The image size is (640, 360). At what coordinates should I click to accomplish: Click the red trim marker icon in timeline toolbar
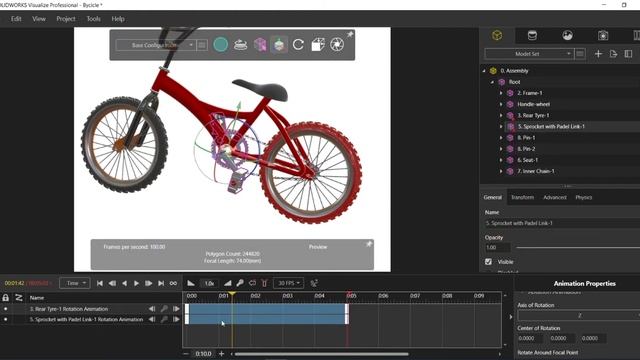[264, 283]
